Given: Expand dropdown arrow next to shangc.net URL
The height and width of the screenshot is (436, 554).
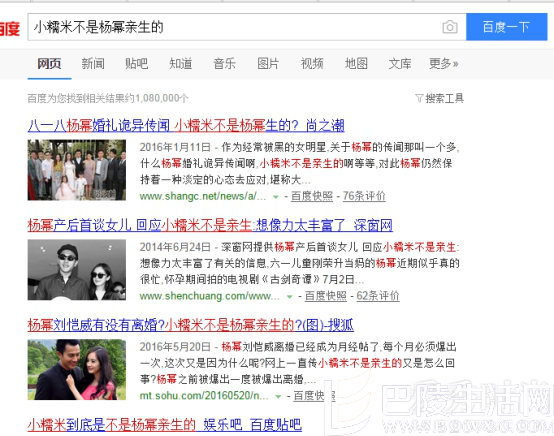Looking at the screenshot, I should tap(276, 197).
